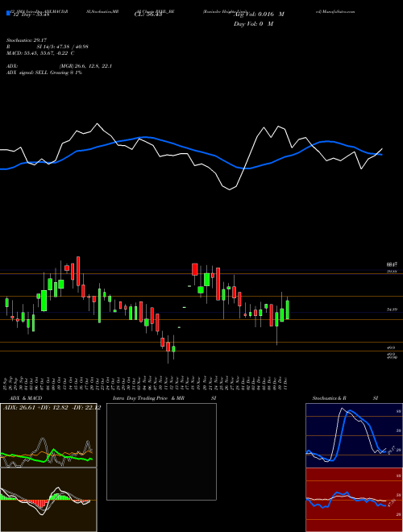Select the 'Avg Vol: 0.016 M' text
This screenshot has height=532, width=403.
(x=259, y=15)
